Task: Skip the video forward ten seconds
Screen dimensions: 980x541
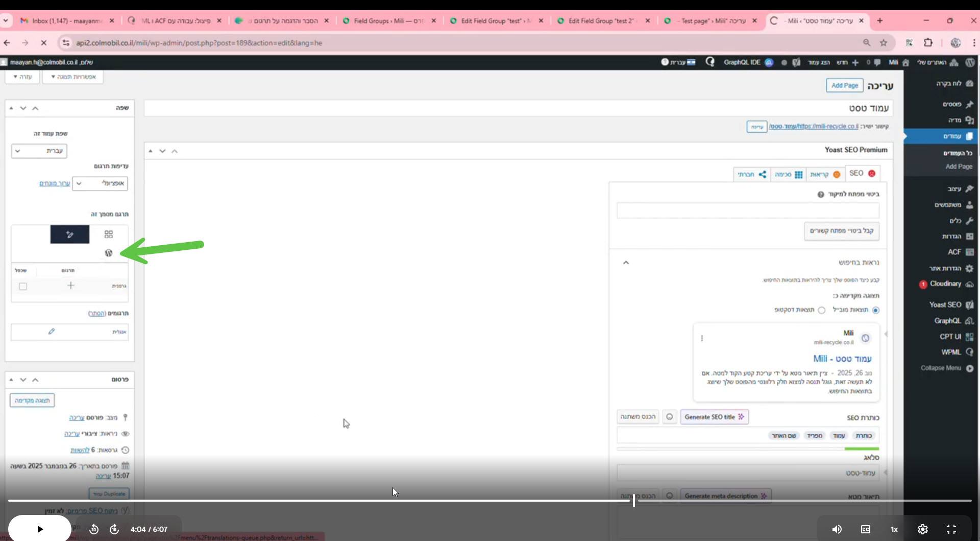Action: pyautogui.click(x=114, y=529)
